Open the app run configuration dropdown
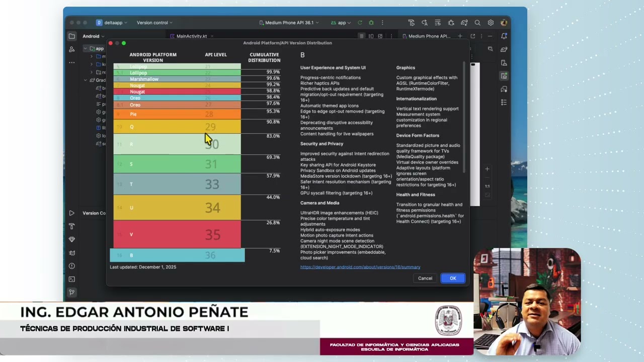The width and height of the screenshot is (644, 362). click(342, 23)
